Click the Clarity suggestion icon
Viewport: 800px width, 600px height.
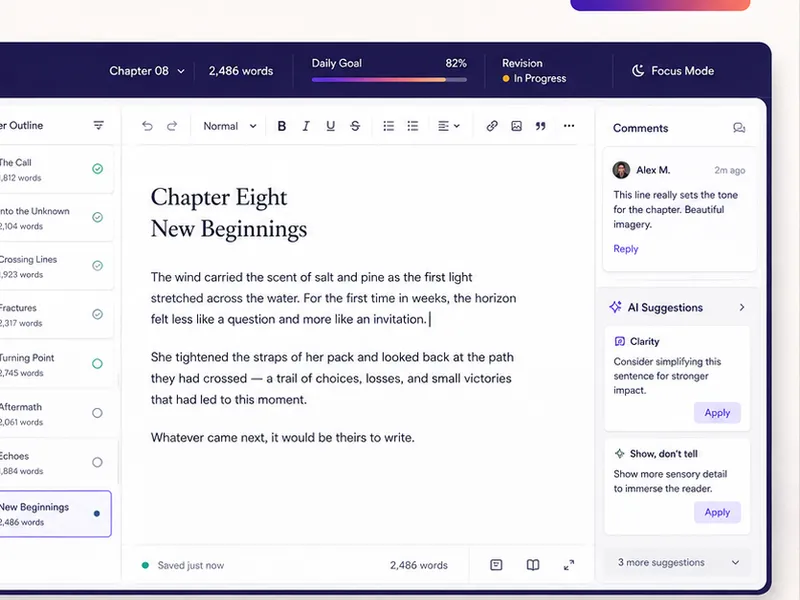(x=619, y=341)
